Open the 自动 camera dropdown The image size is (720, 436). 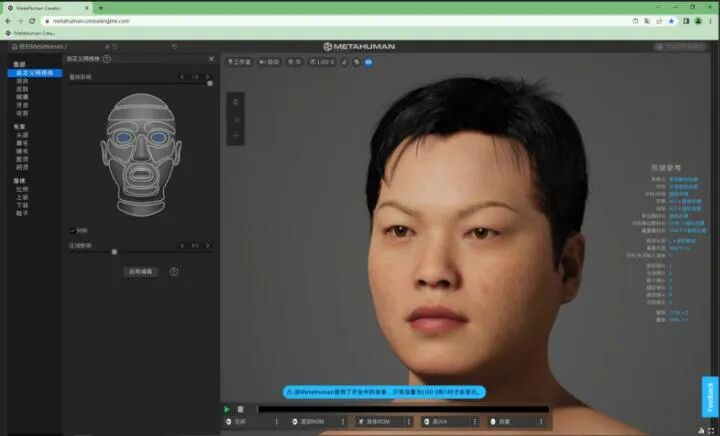269,62
